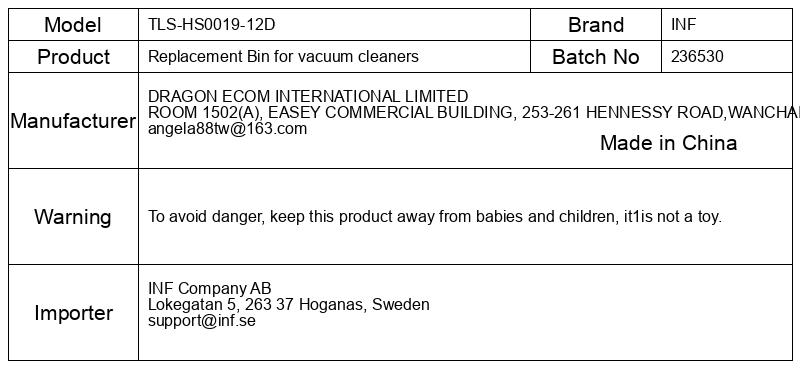Click the Made in China text
This screenshot has width=800, height=380.
tap(668, 143)
